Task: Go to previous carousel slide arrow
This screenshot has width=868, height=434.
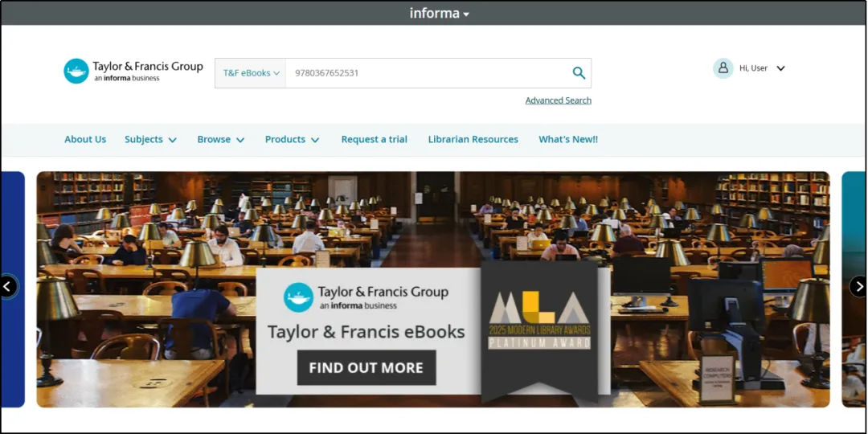Action: [8, 287]
